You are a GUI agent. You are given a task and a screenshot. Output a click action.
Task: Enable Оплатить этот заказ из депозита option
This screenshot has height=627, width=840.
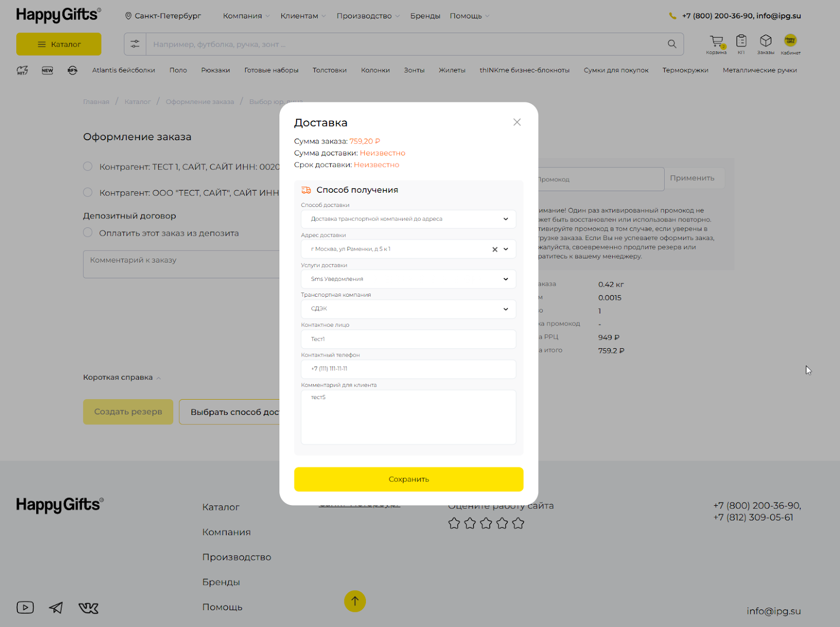tap(88, 233)
